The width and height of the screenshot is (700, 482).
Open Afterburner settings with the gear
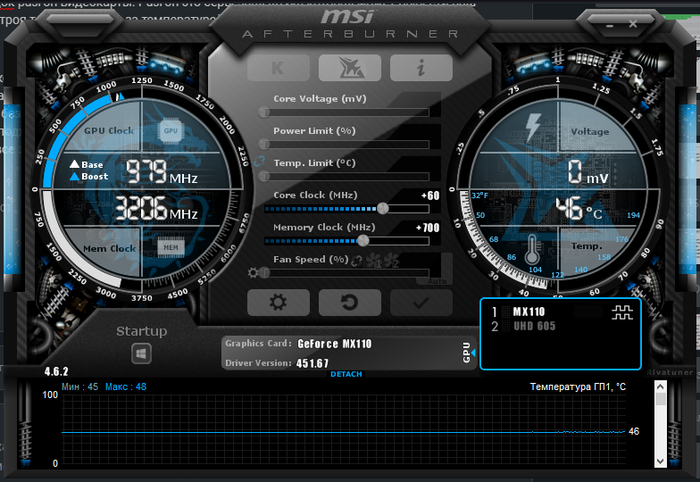(277, 302)
